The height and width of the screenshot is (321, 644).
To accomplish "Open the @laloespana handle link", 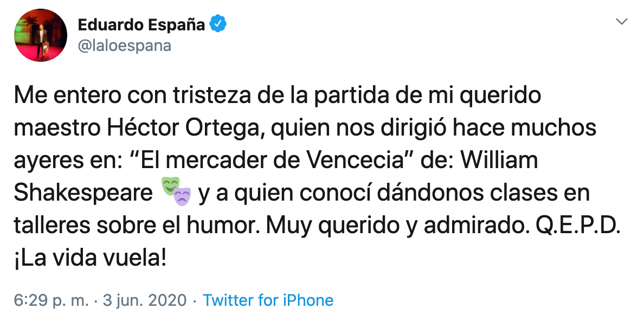I will point(124,46).
